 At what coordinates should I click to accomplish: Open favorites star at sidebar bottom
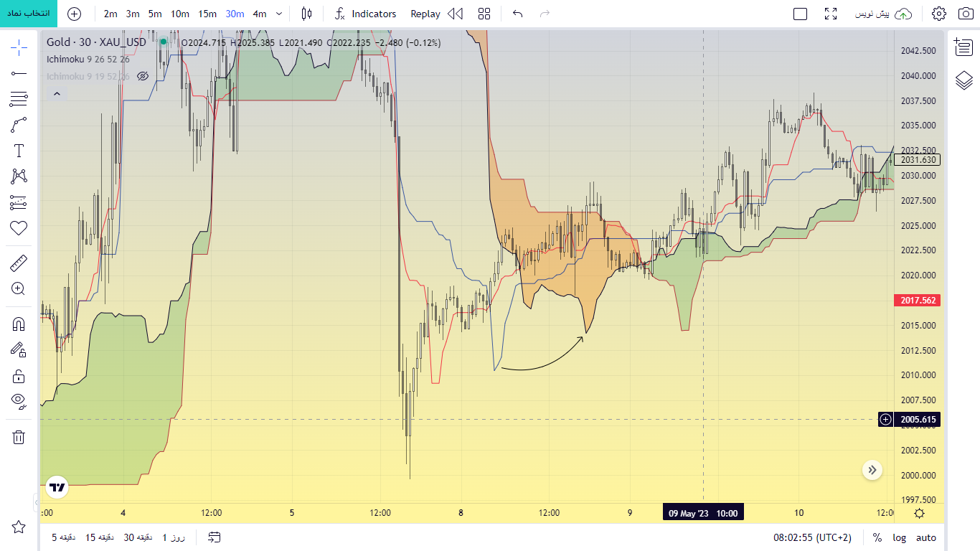(x=19, y=527)
